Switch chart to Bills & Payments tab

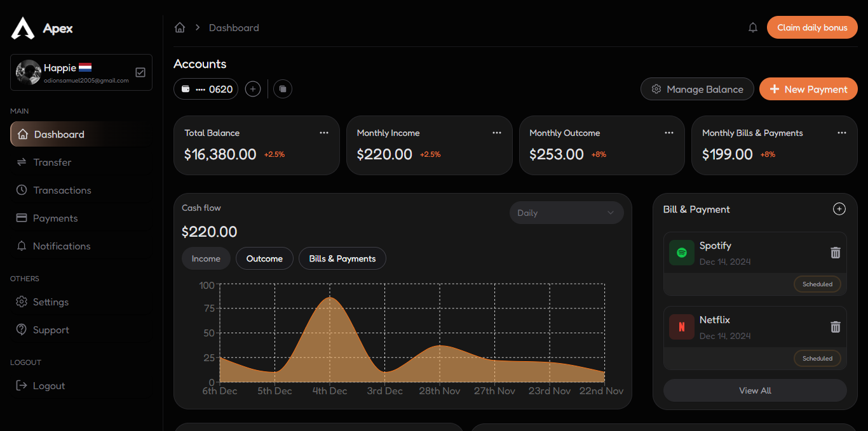tap(342, 258)
